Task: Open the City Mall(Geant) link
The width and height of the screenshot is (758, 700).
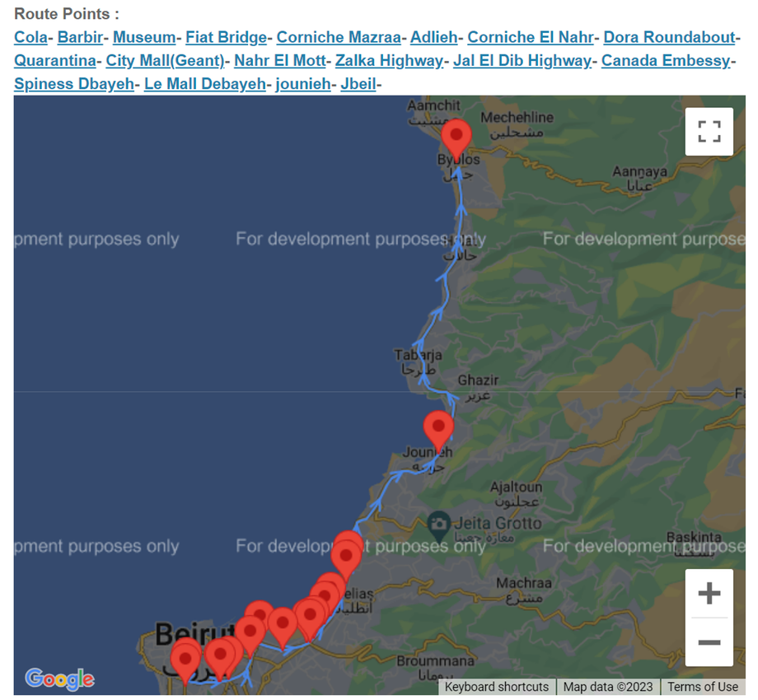Action: pos(166,60)
